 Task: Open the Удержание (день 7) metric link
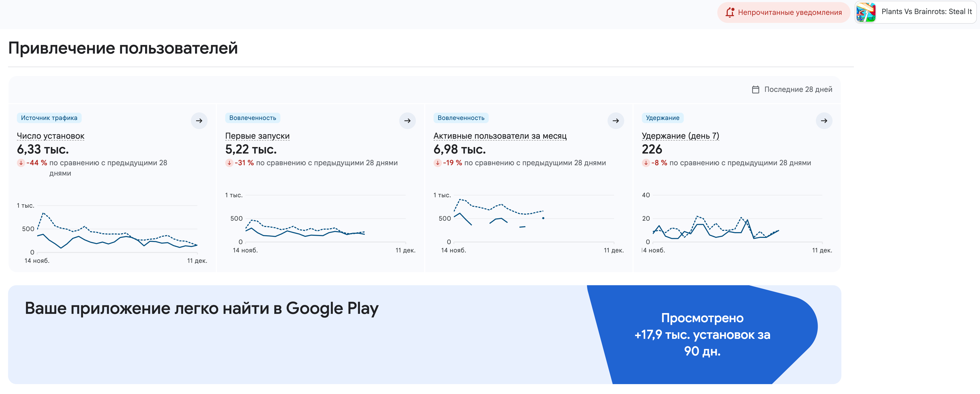click(x=681, y=136)
